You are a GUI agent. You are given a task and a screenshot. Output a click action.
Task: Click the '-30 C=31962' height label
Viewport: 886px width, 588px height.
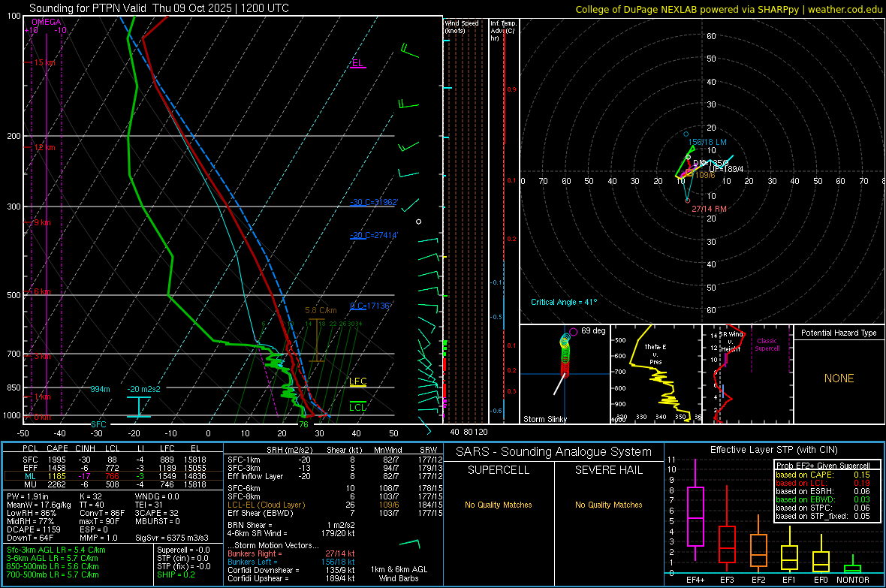tap(374, 202)
